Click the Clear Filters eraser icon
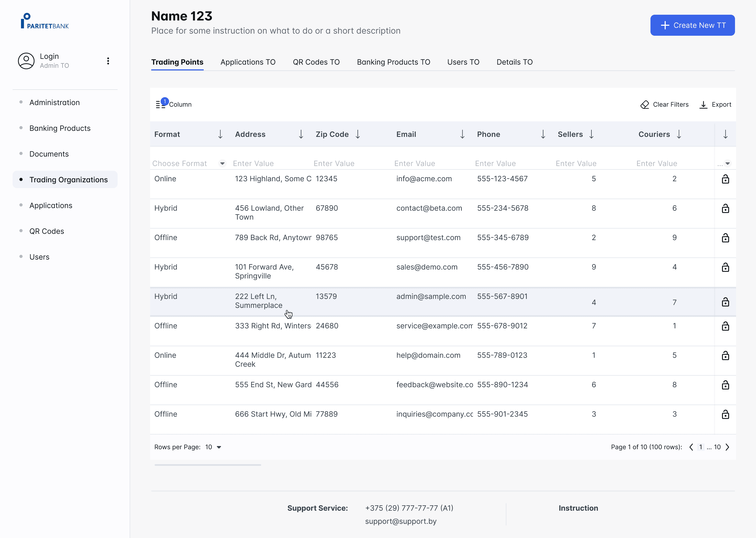Screen dimensions: 756x538 tap(644, 105)
